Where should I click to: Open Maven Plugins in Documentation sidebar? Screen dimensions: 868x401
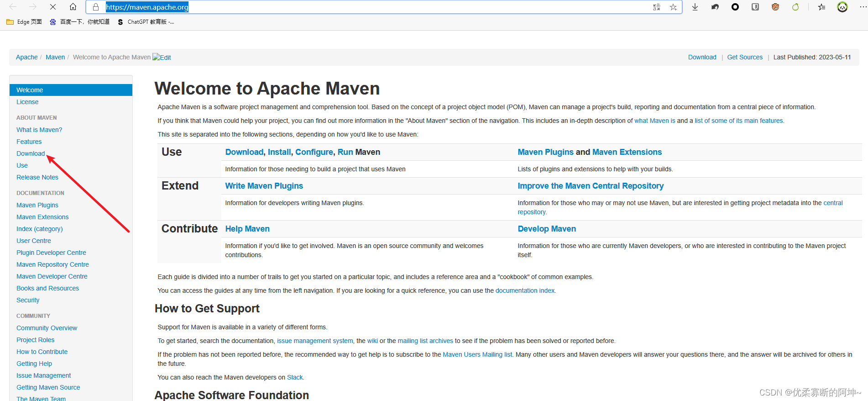(37, 205)
